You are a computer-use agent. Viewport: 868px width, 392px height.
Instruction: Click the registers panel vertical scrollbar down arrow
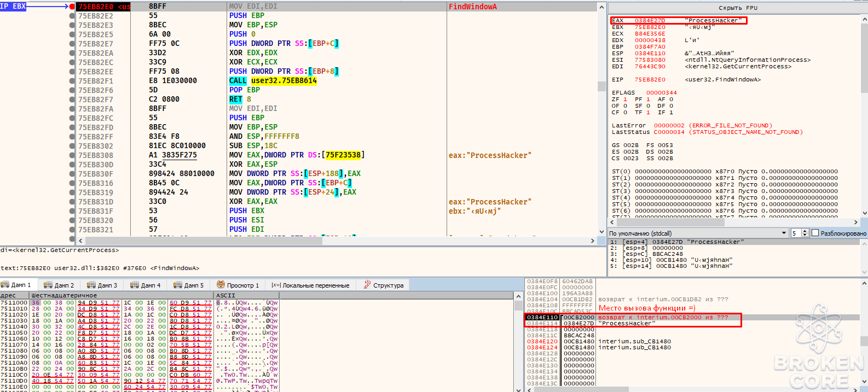click(865, 213)
